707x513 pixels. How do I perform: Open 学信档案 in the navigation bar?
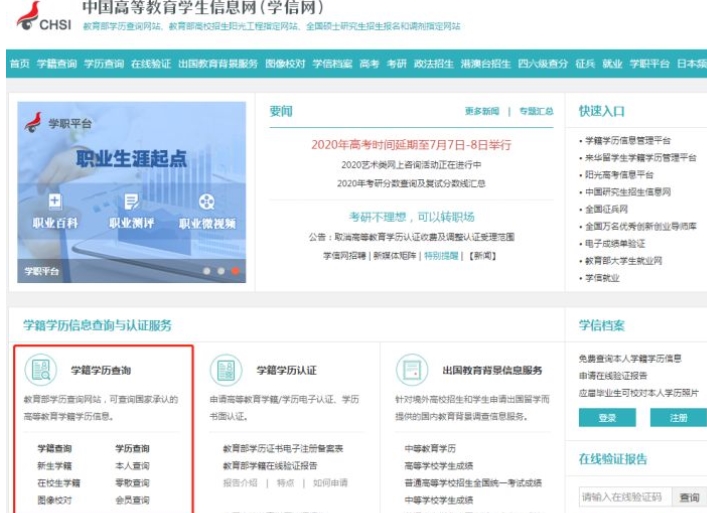point(332,64)
